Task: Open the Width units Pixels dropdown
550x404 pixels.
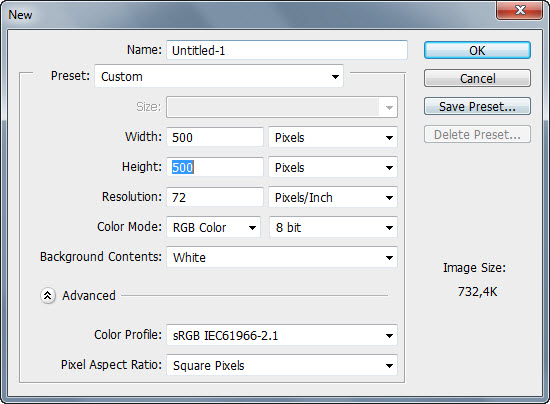Action: coord(333,137)
